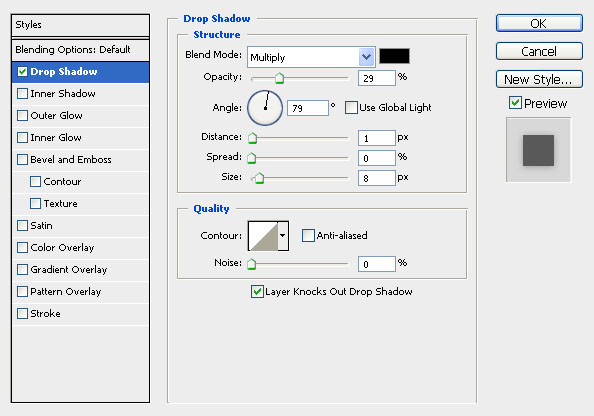
Task: Click the Opacity slider handle
Action: click(279, 78)
